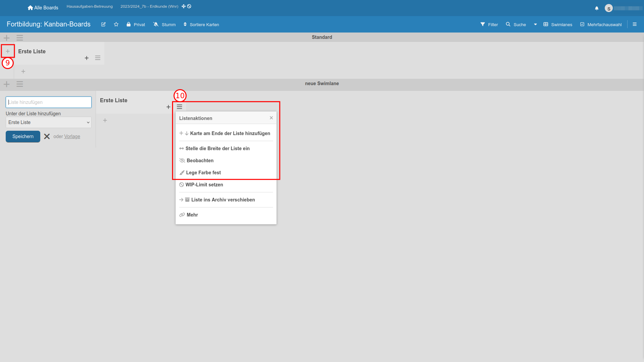644x362 pixels.
Task: Select WIP-Limit setzen menu entry
Action: point(204,185)
